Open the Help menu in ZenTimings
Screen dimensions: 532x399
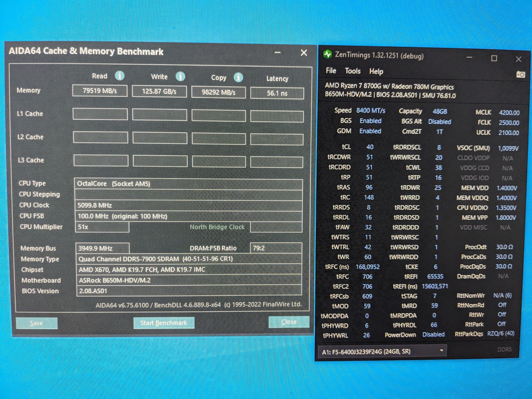(376, 71)
